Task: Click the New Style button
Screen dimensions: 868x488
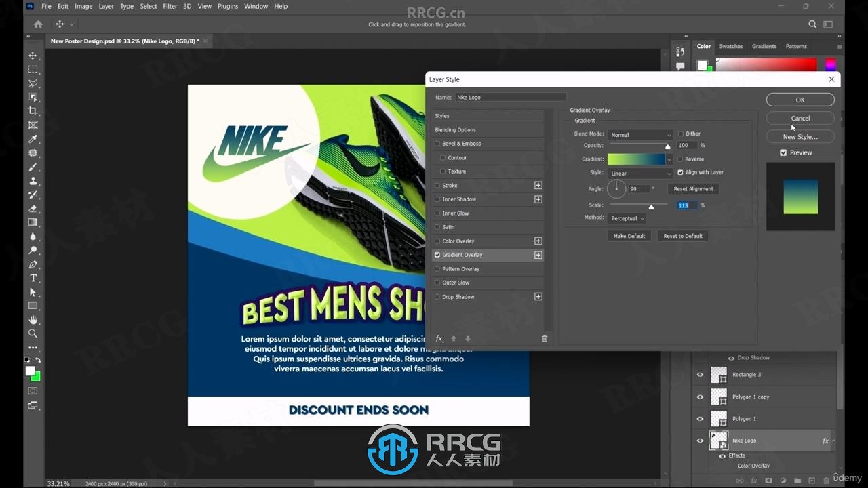Action: [800, 136]
